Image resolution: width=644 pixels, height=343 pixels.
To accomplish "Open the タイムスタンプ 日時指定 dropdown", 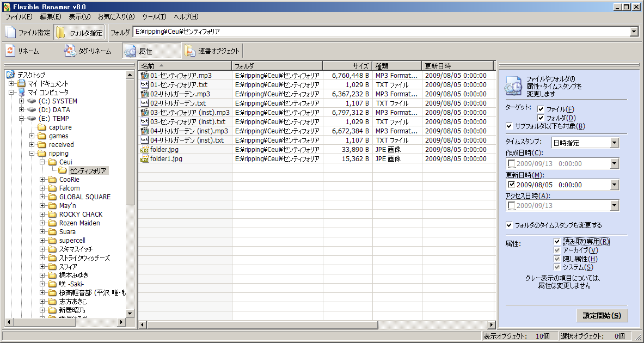I will (615, 143).
